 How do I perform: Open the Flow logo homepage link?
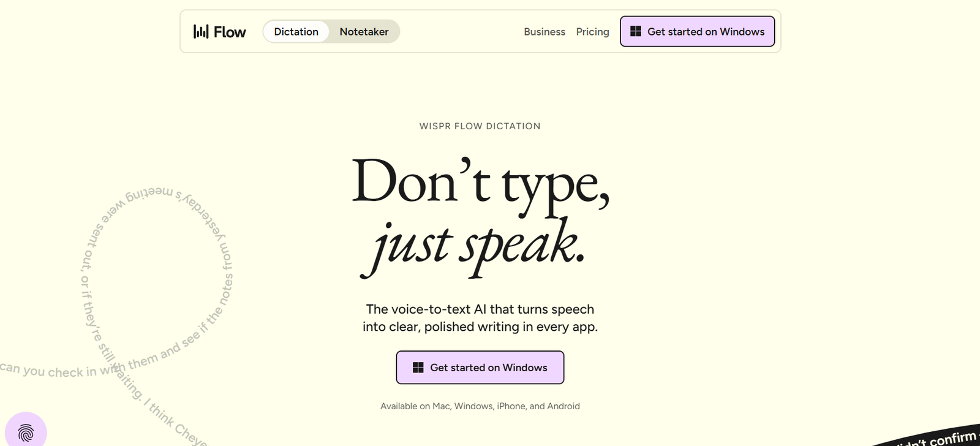(219, 32)
